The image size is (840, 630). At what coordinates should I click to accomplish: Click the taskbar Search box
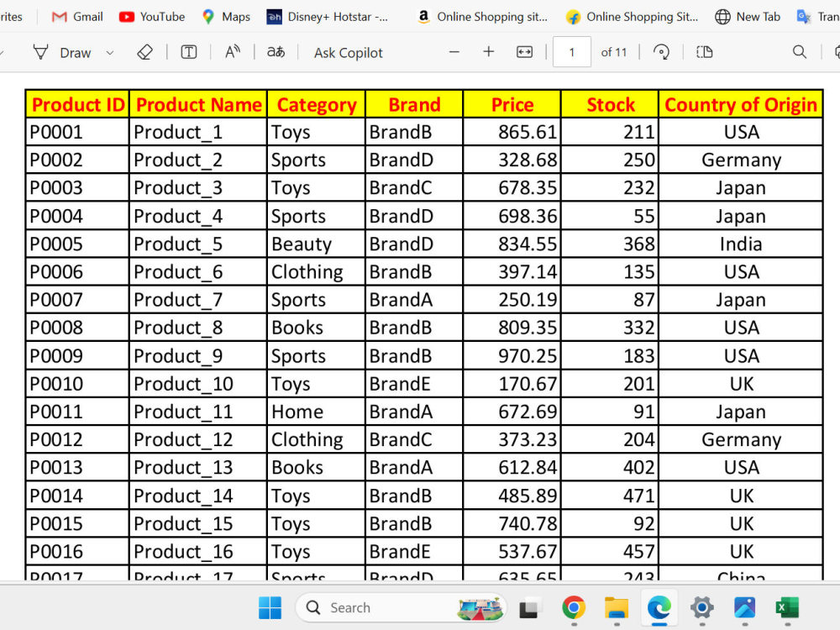click(x=401, y=607)
